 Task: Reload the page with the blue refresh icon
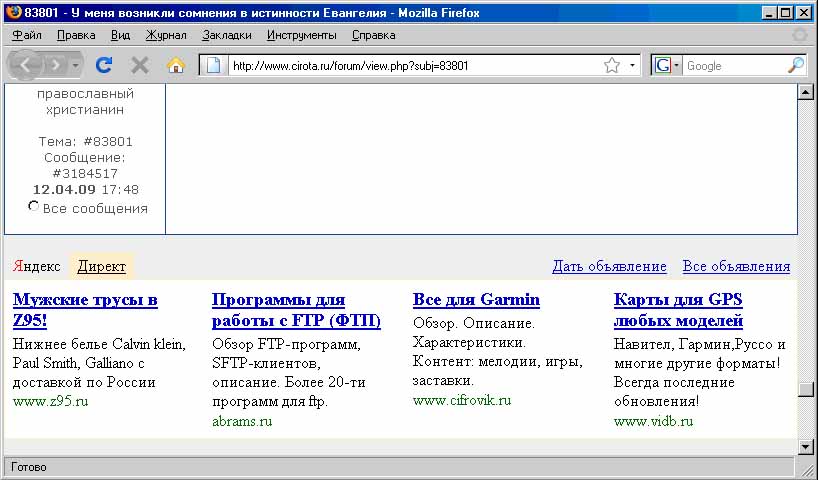point(104,65)
